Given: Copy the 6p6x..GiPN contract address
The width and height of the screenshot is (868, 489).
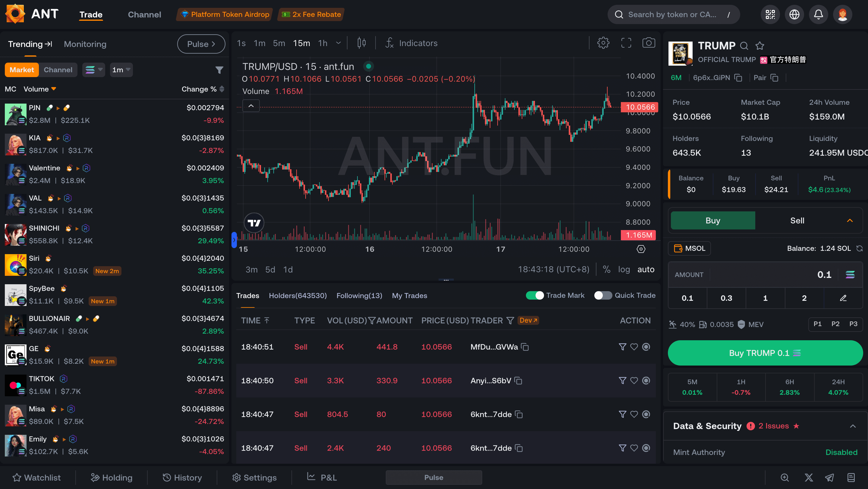Looking at the screenshot, I should pos(738,78).
